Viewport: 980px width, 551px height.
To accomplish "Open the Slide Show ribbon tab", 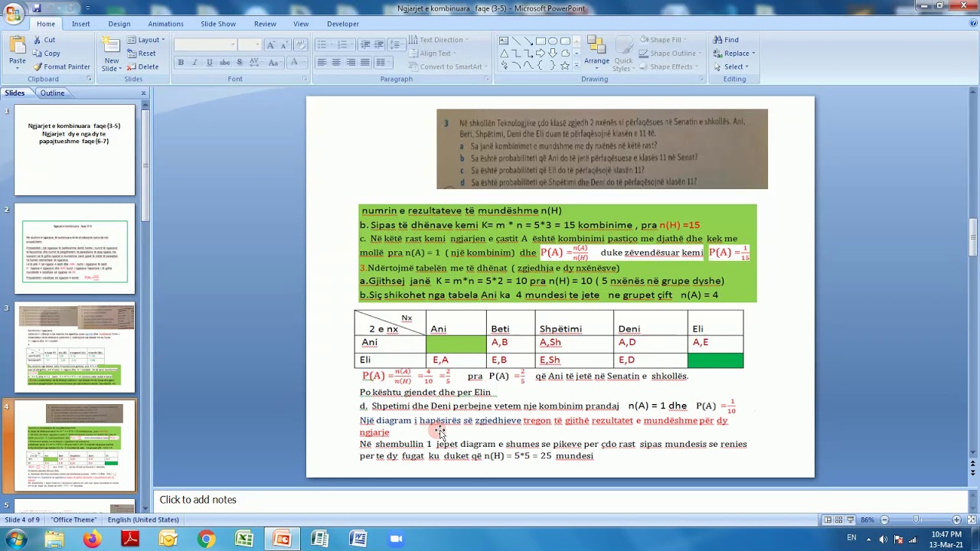I will pos(218,24).
